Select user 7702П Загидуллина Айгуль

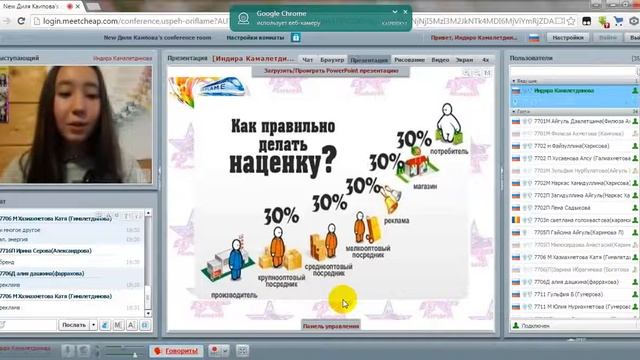[574, 196]
